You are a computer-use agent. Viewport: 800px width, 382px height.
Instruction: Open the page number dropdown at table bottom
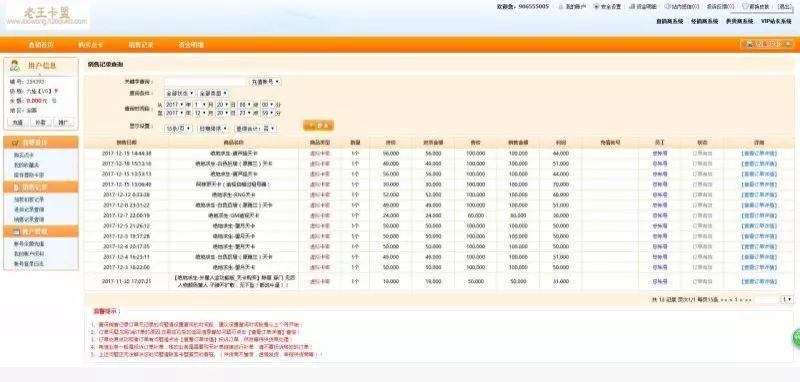point(787,300)
